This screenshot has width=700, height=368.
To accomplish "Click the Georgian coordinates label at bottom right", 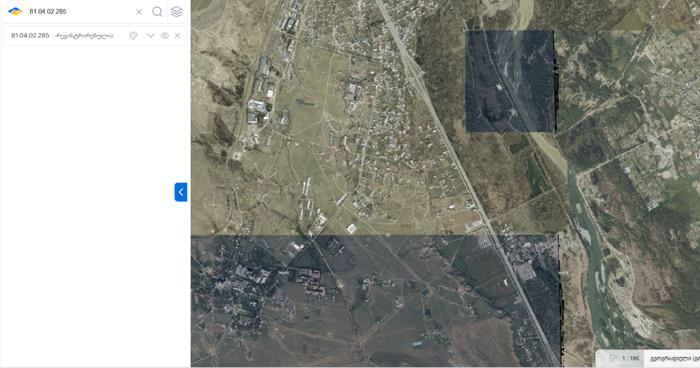I will click(x=675, y=358).
